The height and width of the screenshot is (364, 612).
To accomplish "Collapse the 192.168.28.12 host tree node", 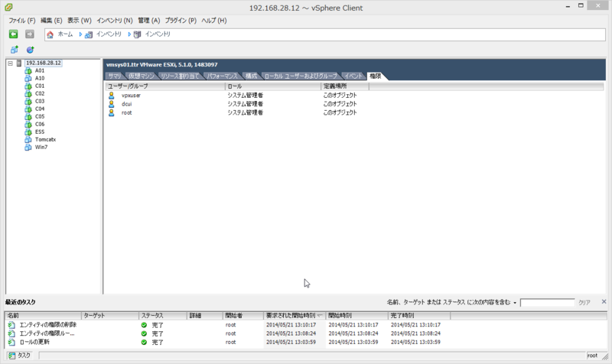I will (11, 63).
